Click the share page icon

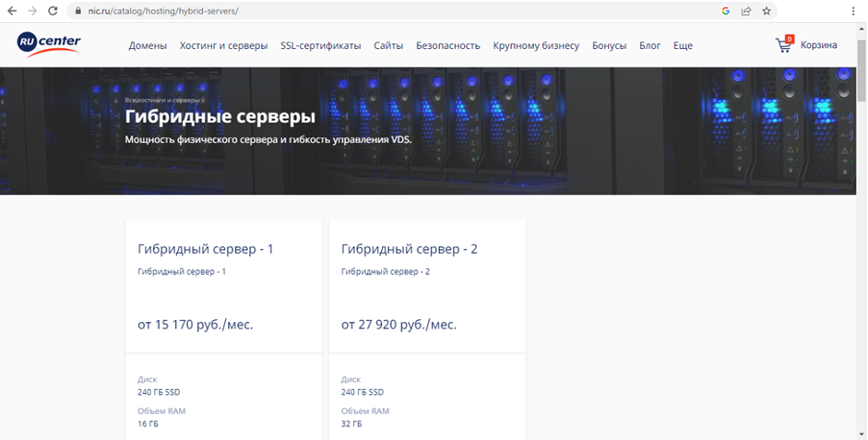click(x=745, y=11)
